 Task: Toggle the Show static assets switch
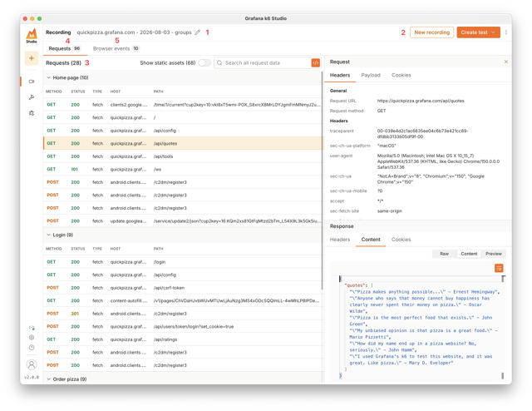(x=204, y=63)
